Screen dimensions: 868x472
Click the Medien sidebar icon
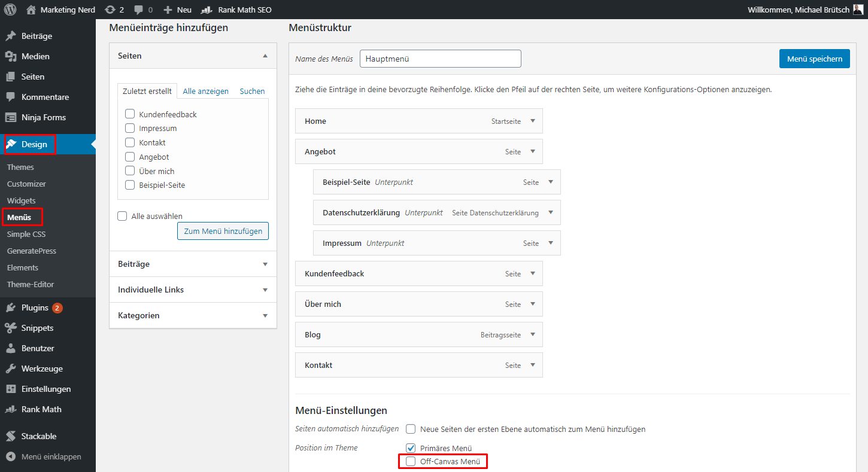click(11, 56)
